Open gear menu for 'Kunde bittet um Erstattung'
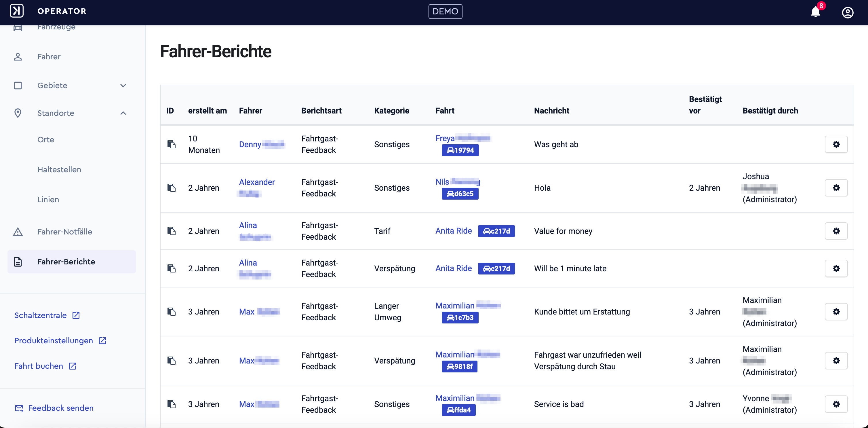The image size is (868, 428). pos(836,312)
